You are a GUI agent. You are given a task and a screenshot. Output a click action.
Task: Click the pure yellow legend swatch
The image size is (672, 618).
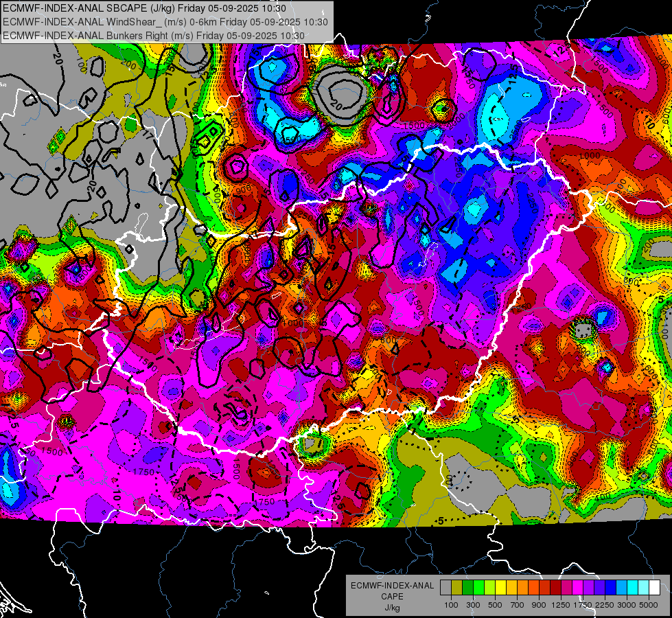coord(500,587)
